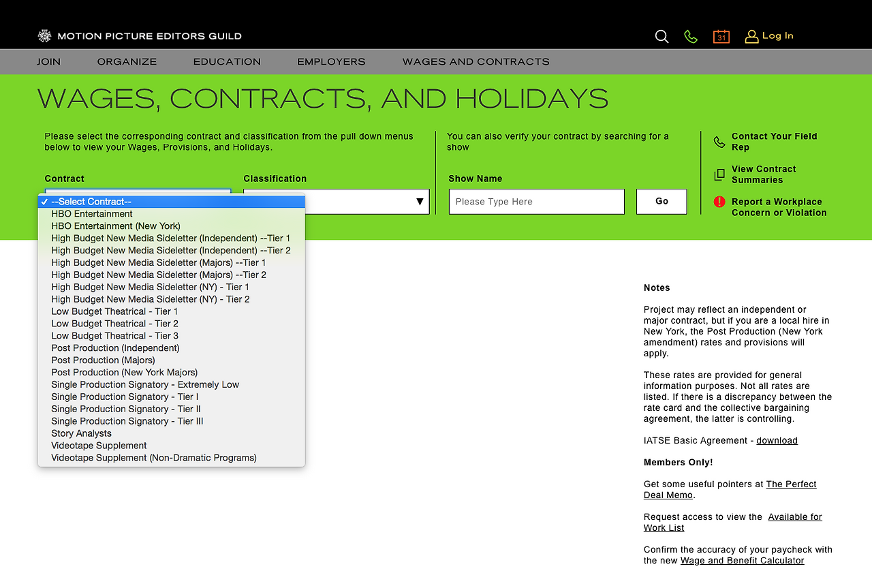Click the Log In link
872x588 pixels.
pyautogui.click(x=778, y=36)
